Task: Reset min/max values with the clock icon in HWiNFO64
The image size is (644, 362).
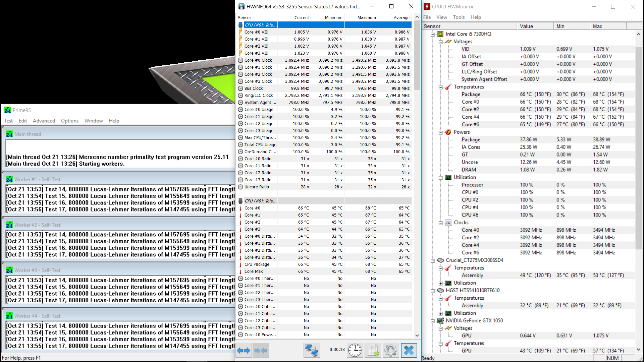Action: (x=355, y=351)
